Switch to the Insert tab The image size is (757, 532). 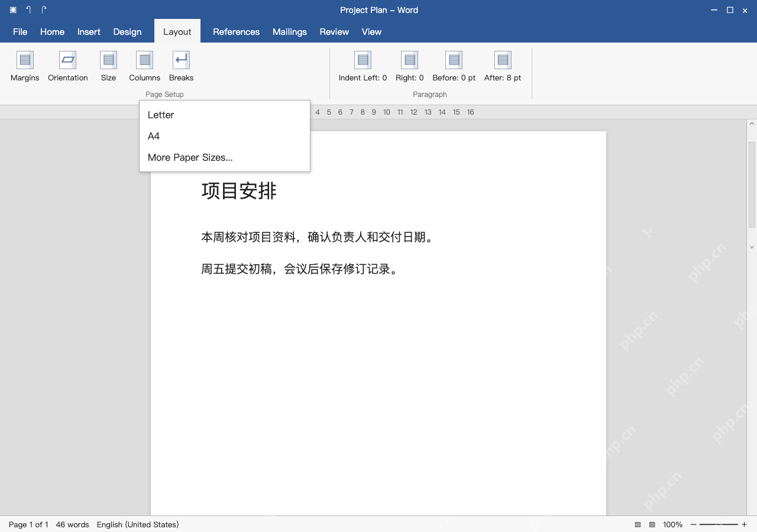pos(89,32)
